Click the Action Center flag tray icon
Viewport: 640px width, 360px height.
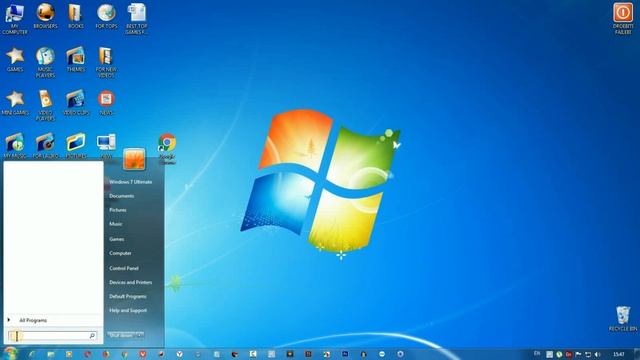(x=578, y=354)
